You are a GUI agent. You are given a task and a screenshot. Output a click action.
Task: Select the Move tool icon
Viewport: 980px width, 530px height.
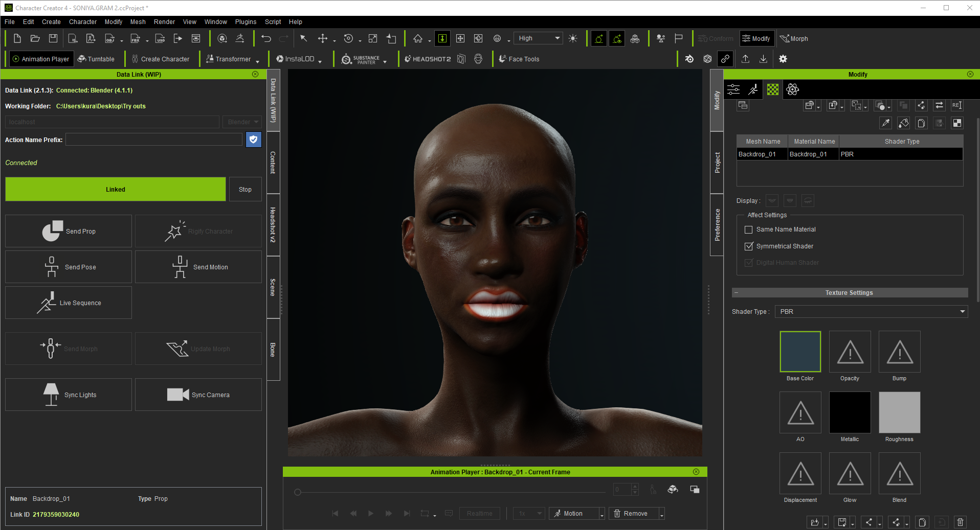point(323,38)
